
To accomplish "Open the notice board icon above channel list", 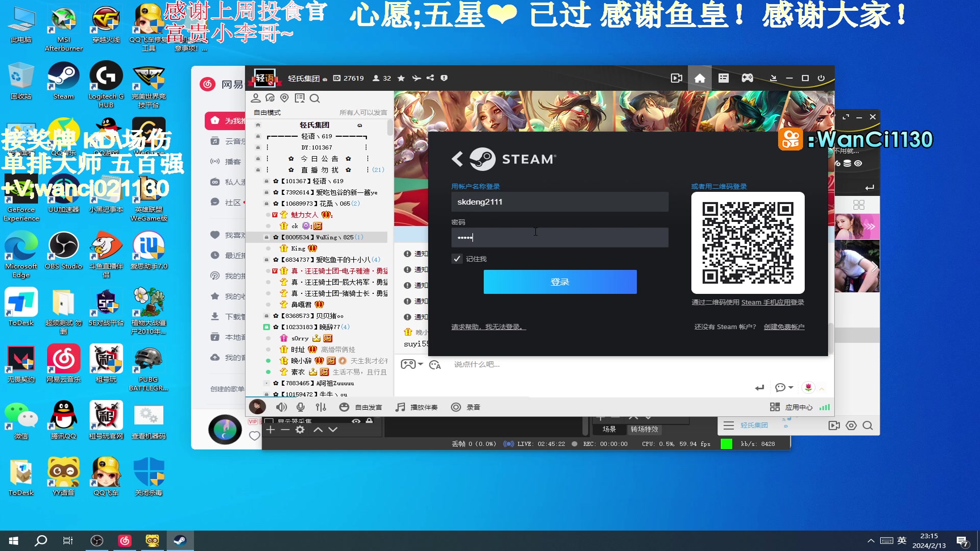I will pyautogui.click(x=299, y=98).
